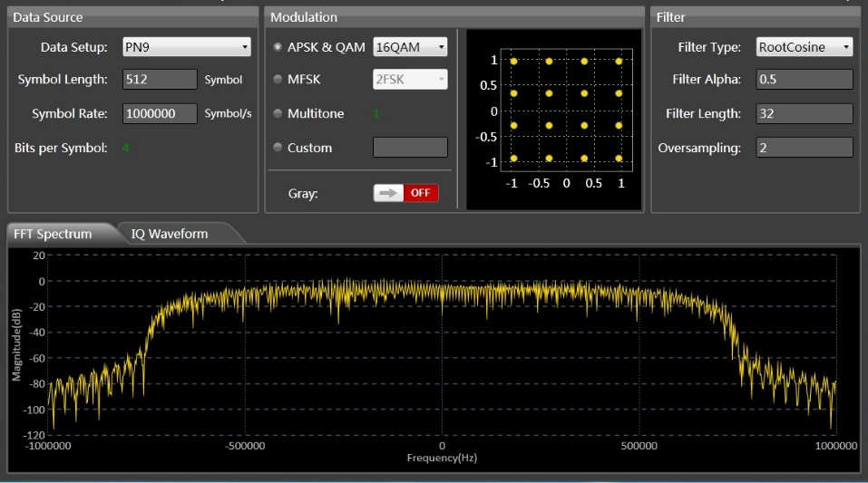Edit the Oversampling value field
The image size is (868, 483).
804,148
